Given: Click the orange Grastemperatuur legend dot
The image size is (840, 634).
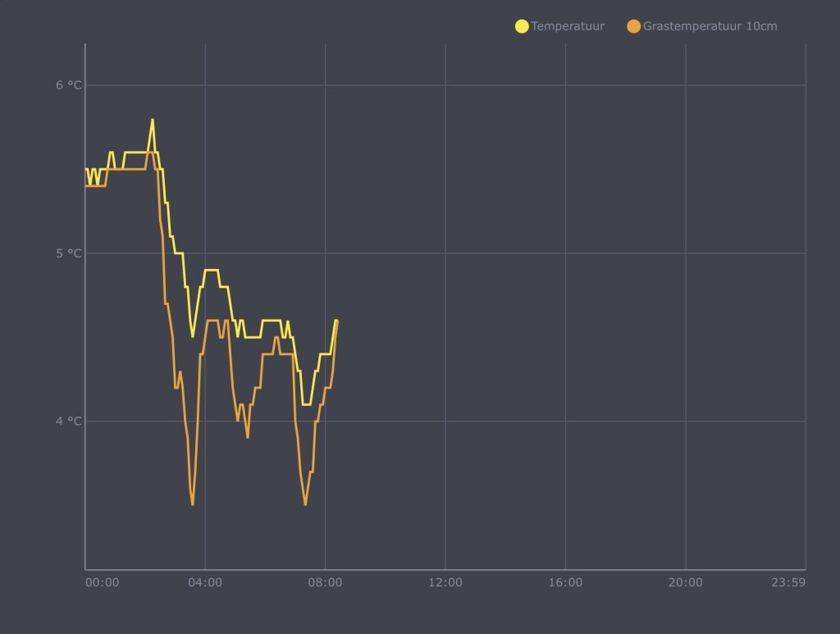Looking at the screenshot, I should click(634, 26).
